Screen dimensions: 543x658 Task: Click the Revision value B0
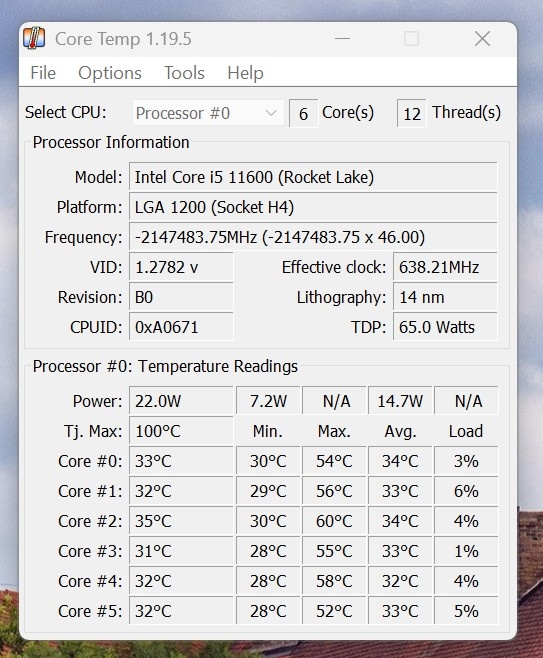pyautogui.click(x=181, y=297)
